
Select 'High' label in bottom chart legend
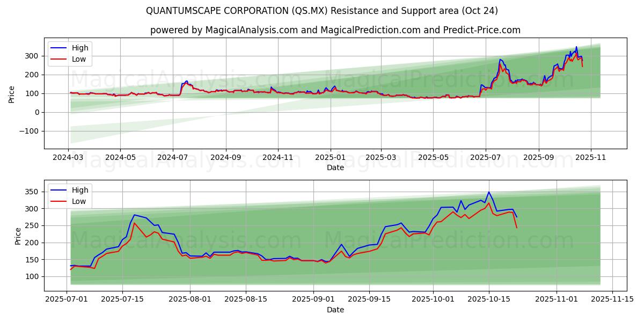80,189
